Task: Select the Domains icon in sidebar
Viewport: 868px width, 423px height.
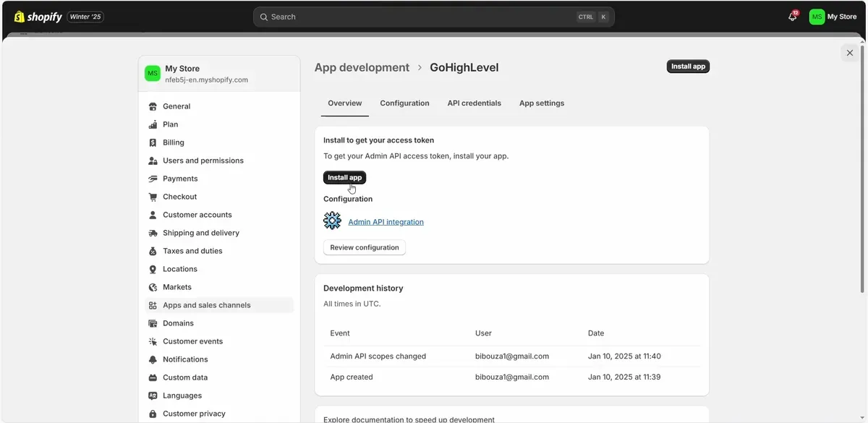Action: [x=153, y=323]
